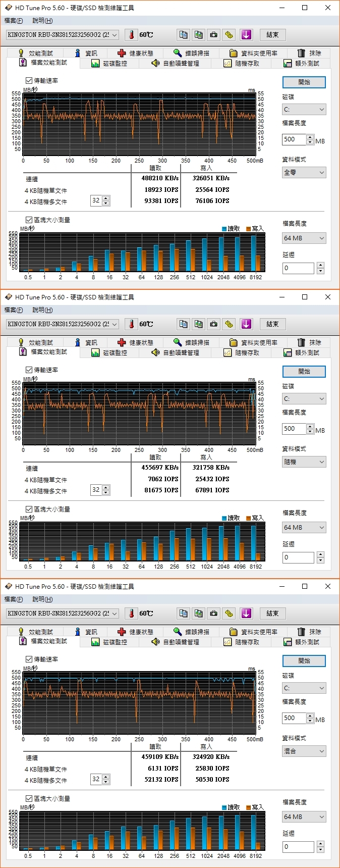Open the 健康狀態 red-cross tab in the topmost window
This screenshot has width=340, height=868.
[x=135, y=53]
